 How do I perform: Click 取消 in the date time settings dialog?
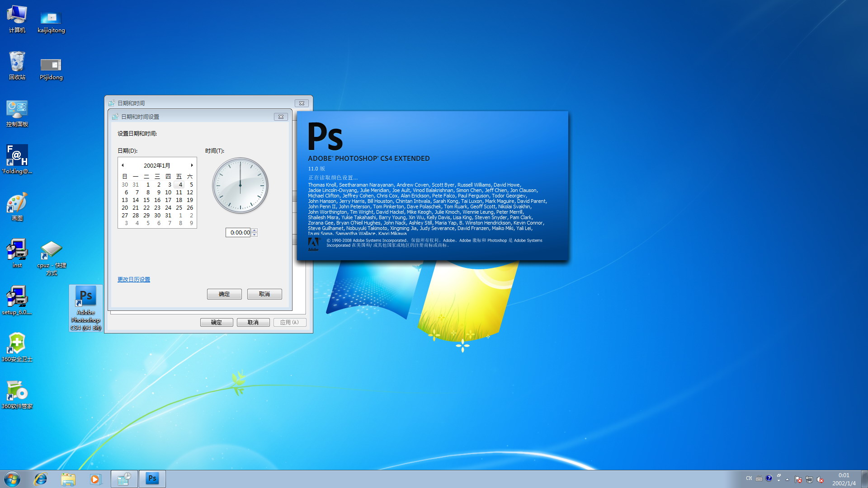(264, 294)
